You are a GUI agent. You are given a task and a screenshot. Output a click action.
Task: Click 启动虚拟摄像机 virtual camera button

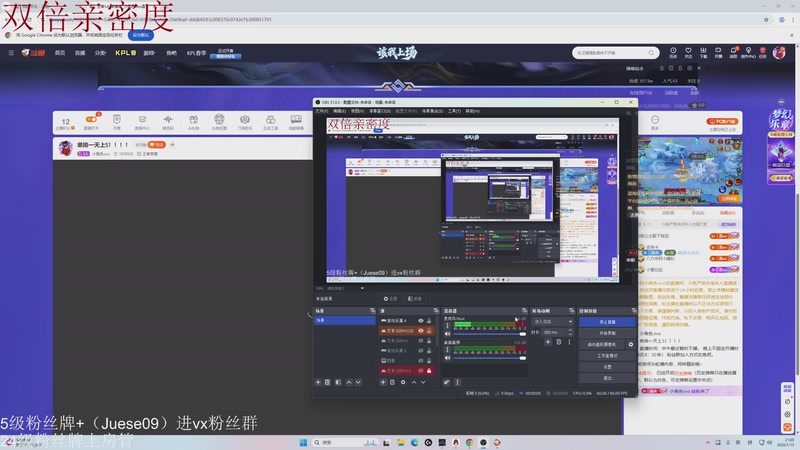coord(602,344)
